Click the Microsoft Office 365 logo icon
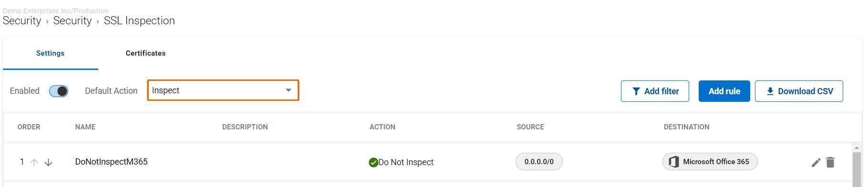868x187 pixels. pyautogui.click(x=673, y=162)
